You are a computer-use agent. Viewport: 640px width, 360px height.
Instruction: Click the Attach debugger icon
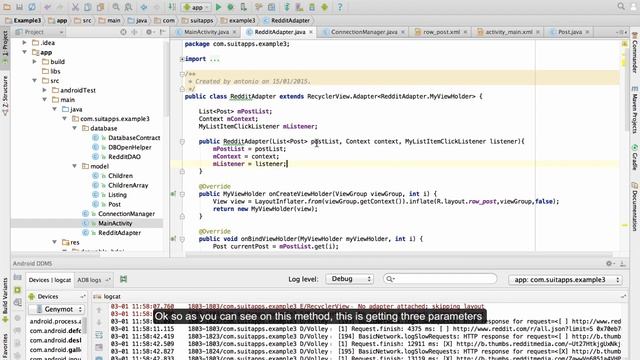243,7
